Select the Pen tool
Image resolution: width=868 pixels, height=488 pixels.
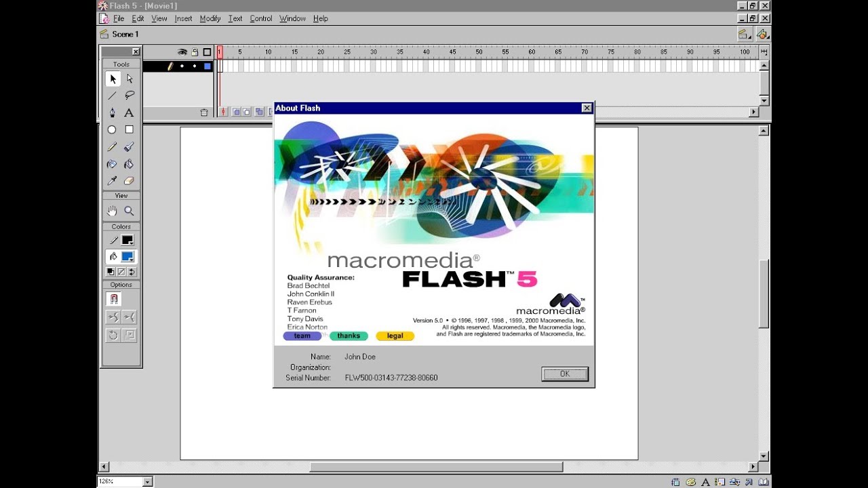point(113,113)
